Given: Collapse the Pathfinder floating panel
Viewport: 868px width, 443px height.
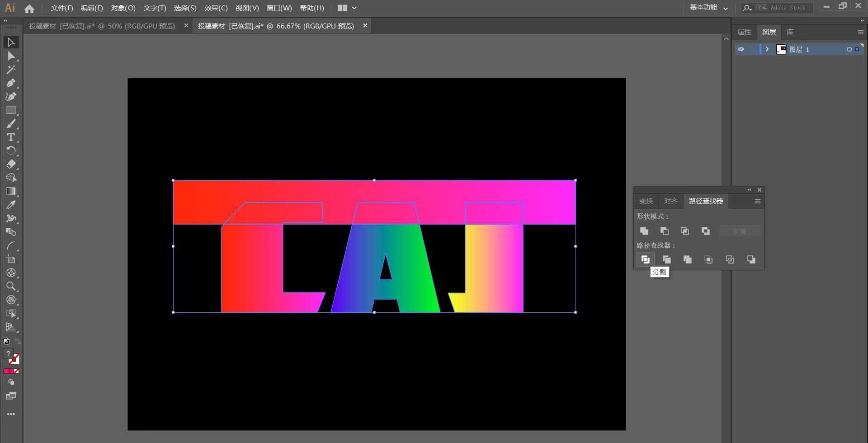Looking at the screenshot, I should pos(749,190).
